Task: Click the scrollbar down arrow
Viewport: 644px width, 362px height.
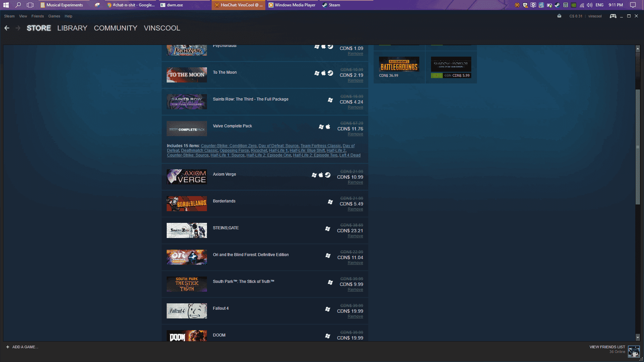Action: (x=638, y=338)
